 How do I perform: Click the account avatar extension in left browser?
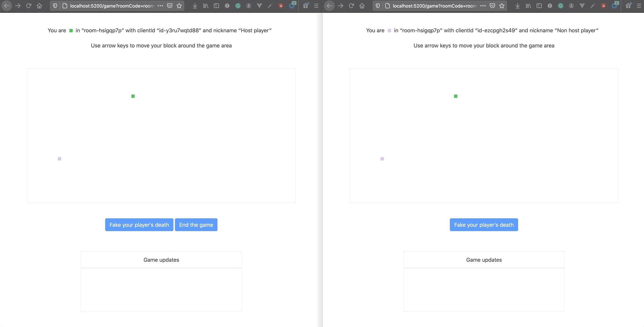click(249, 6)
